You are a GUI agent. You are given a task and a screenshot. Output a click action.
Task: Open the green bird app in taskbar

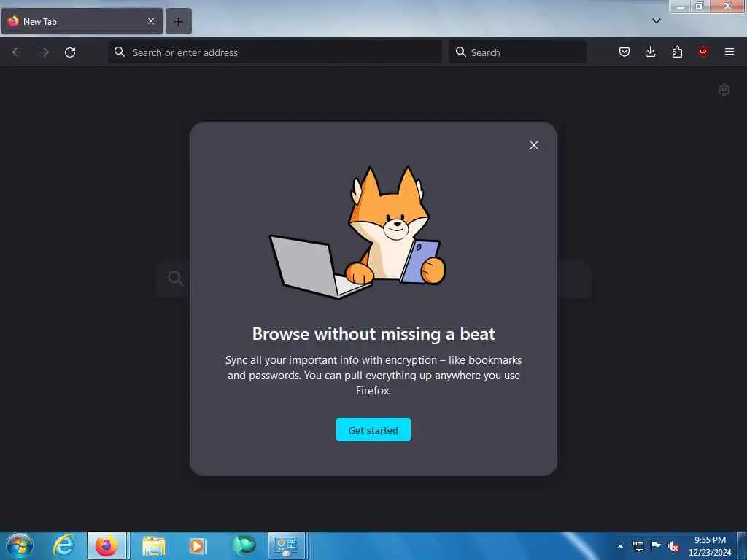pos(244,545)
